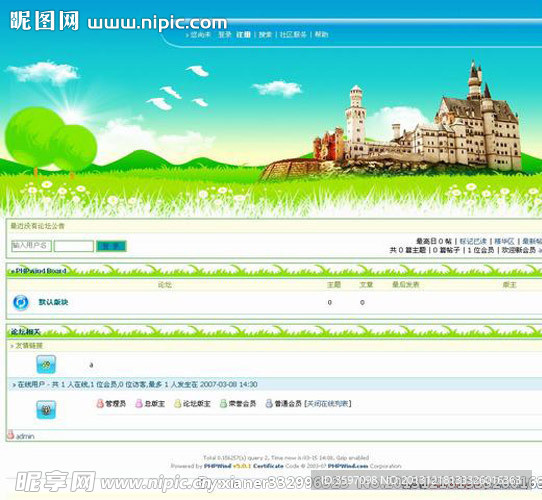Open the 注册 item in top navigation
Viewport: 542px width, 500px height.
[x=243, y=35]
